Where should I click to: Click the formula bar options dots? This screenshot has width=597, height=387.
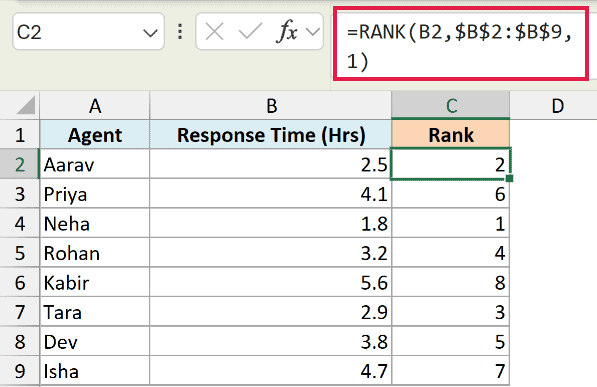(180, 32)
